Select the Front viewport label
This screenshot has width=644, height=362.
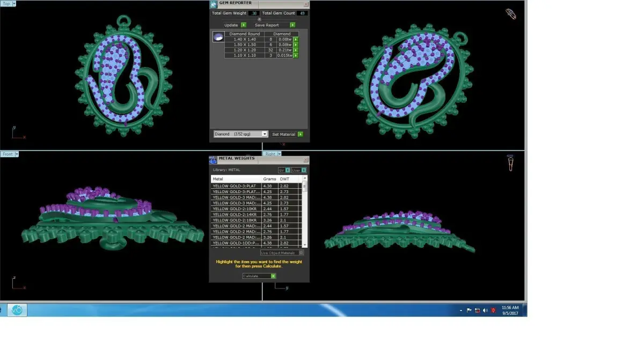pyautogui.click(x=7, y=154)
